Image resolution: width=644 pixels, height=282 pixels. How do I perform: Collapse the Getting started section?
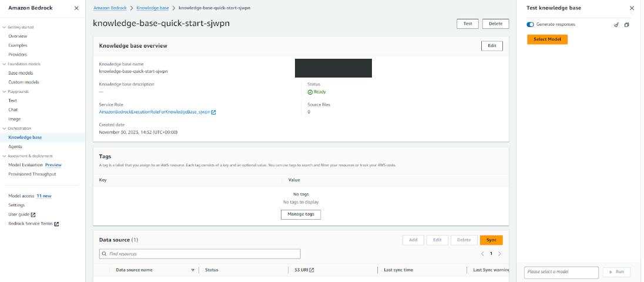coord(4,27)
